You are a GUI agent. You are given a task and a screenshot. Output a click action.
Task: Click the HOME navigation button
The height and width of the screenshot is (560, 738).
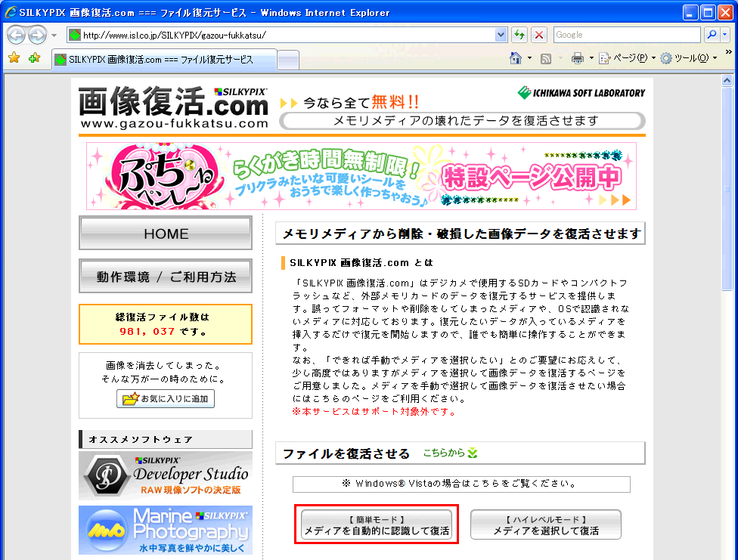(166, 233)
